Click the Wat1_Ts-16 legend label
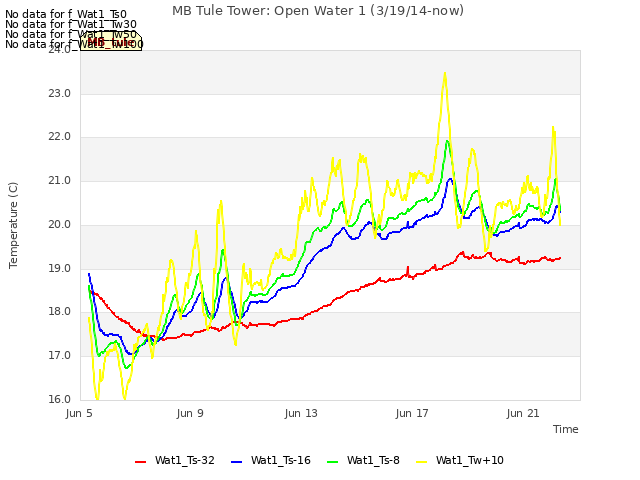The image size is (640, 480). [281, 460]
